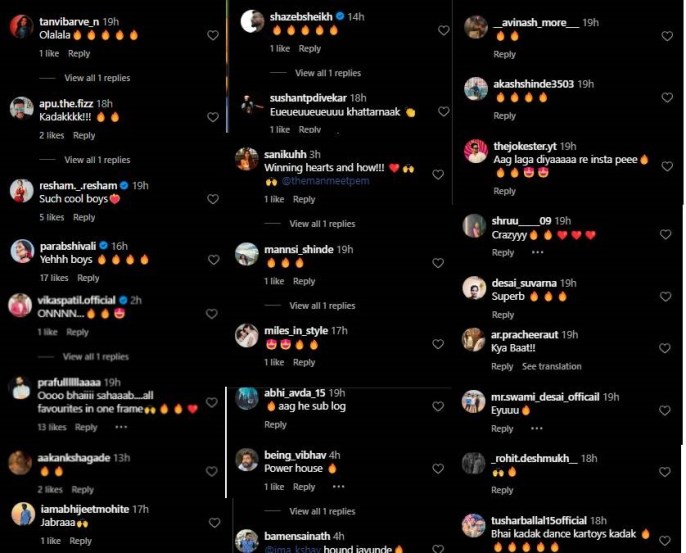686x553 pixels.
Task: Expand replies under vikaspatil.official comment
Action: pos(95,357)
